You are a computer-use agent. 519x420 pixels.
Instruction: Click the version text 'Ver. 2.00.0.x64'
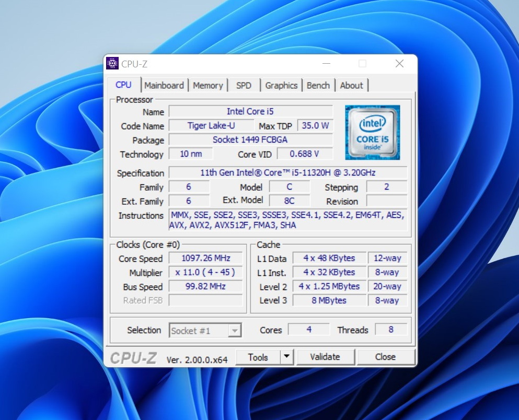[x=197, y=360]
